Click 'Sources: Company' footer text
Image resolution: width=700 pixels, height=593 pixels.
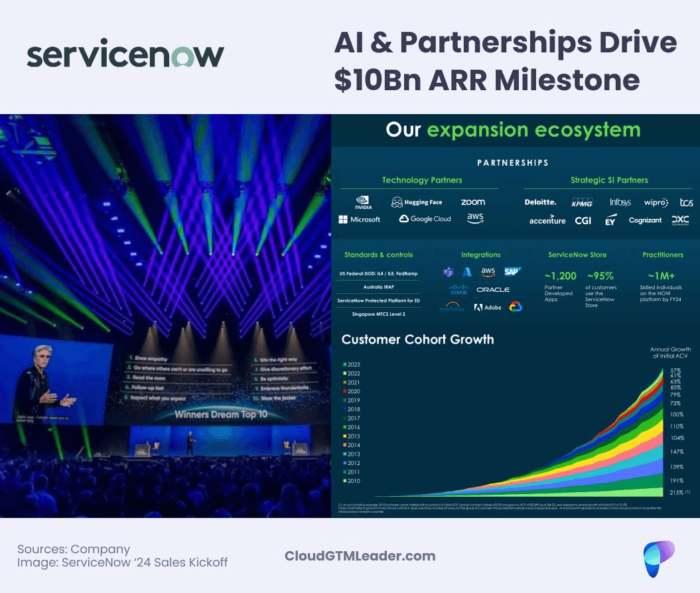pos(74,549)
